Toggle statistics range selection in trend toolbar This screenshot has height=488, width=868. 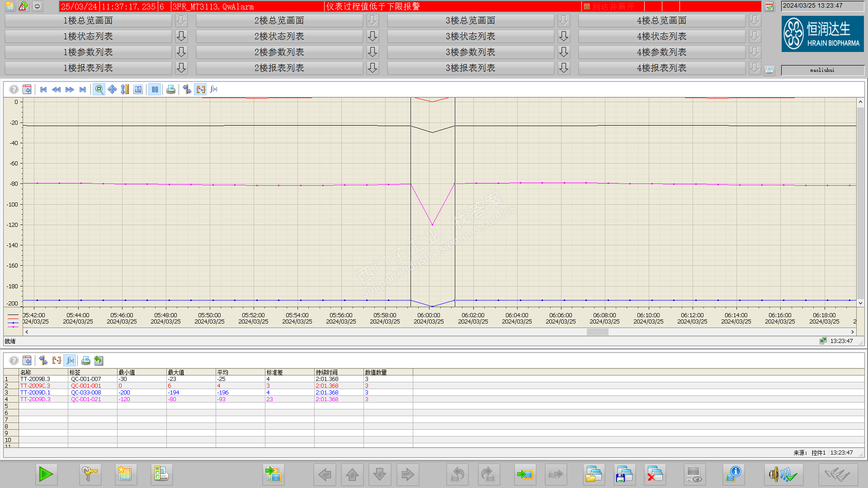(x=201, y=89)
